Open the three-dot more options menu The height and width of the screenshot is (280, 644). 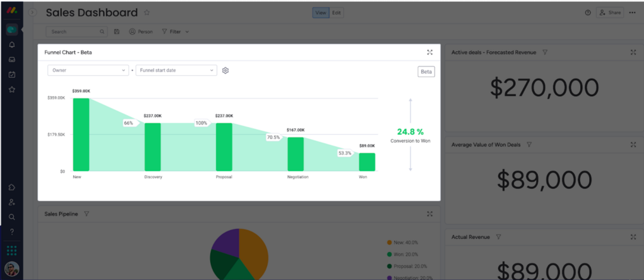point(632,13)
